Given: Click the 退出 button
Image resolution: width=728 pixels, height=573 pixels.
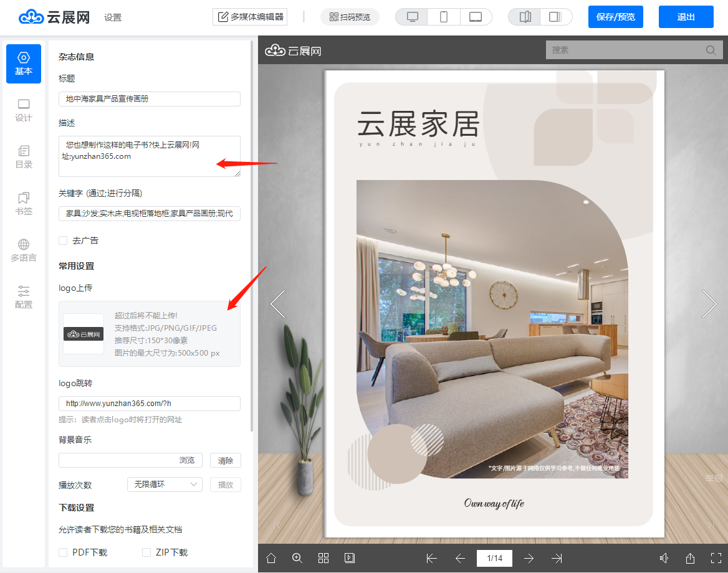Looking at the screenshot, I should tap(686, 17).
